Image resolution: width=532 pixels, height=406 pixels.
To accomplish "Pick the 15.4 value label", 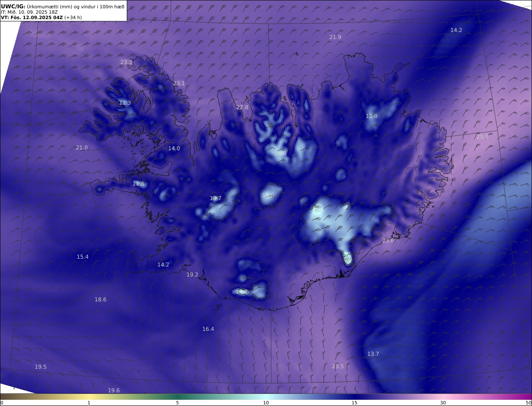I will tap(83, 257).
